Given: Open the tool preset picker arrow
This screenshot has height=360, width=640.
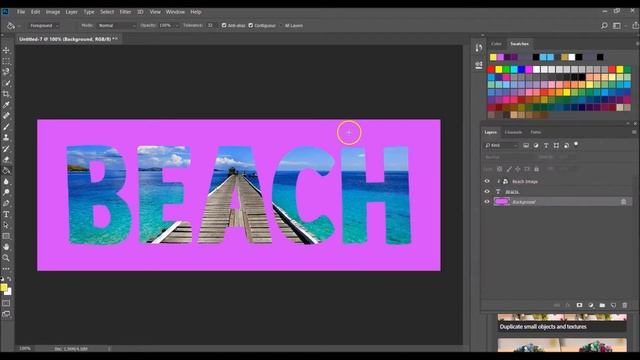Looking at the screenshot, I should 18,26.
